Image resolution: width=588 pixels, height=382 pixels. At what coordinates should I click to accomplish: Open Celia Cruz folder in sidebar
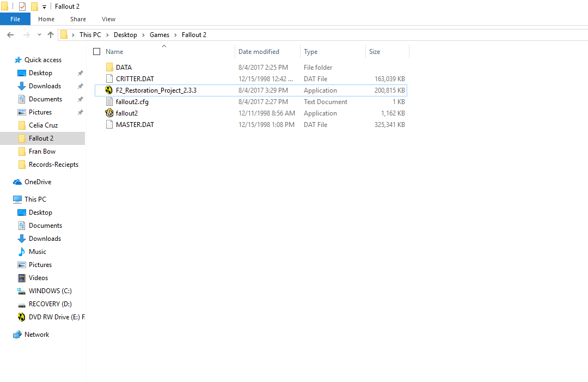[x=43, y=125]
